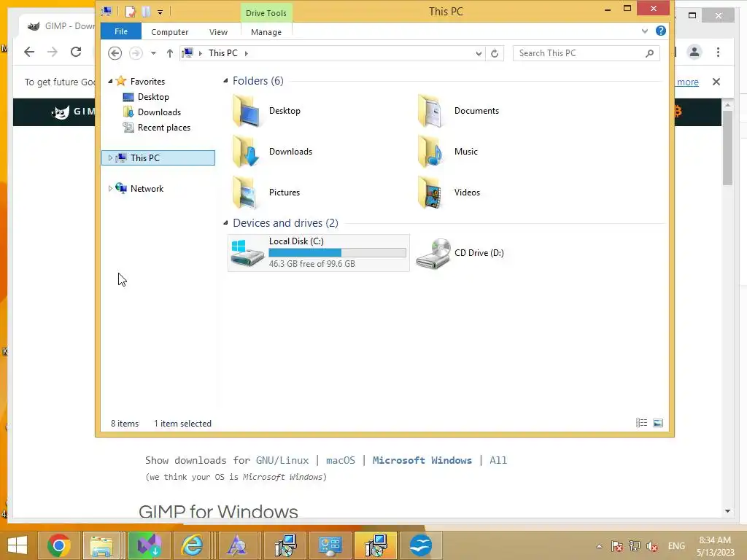Click the Explorer Back arrow button
The height and width of the screenshot is (560, 747).
tap(115, 52)
